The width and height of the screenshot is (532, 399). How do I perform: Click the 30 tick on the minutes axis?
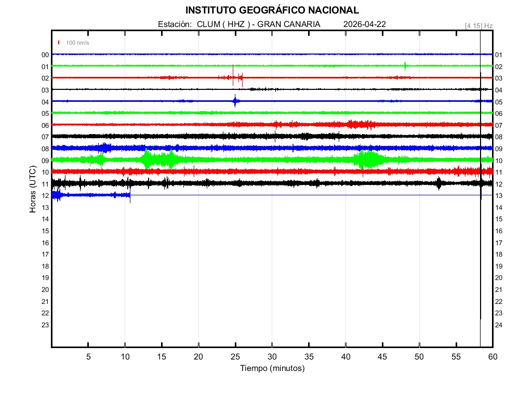tap(272, 356)
